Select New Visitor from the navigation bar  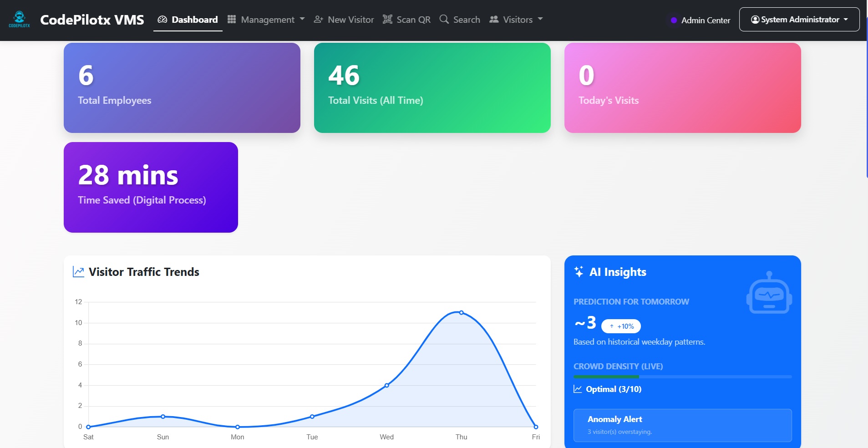350,19
